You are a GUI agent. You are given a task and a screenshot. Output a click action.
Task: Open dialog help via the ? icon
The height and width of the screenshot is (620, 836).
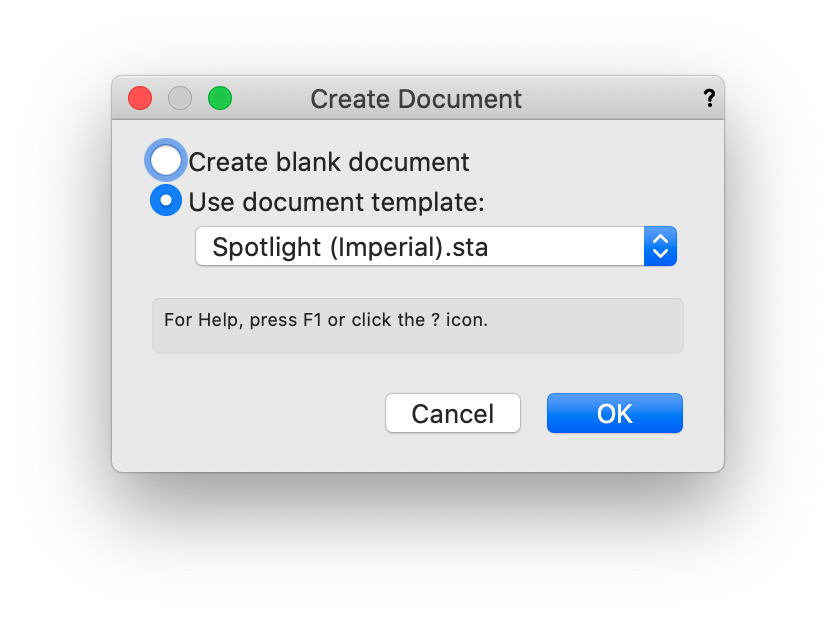tap(709, 98)
